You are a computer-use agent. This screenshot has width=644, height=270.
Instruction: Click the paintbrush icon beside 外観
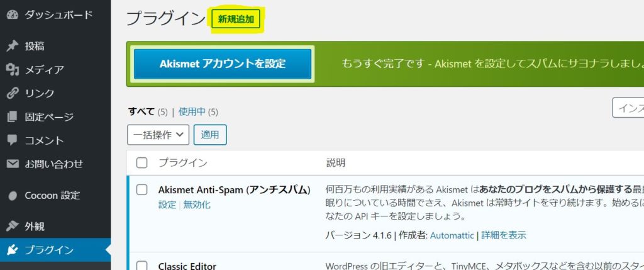(x=13, y=226)
